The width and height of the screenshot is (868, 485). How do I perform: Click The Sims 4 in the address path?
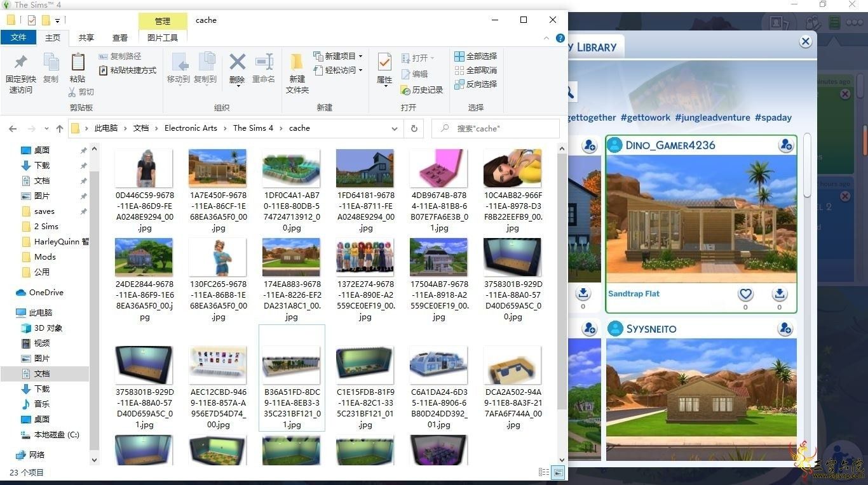click(253, 128)
